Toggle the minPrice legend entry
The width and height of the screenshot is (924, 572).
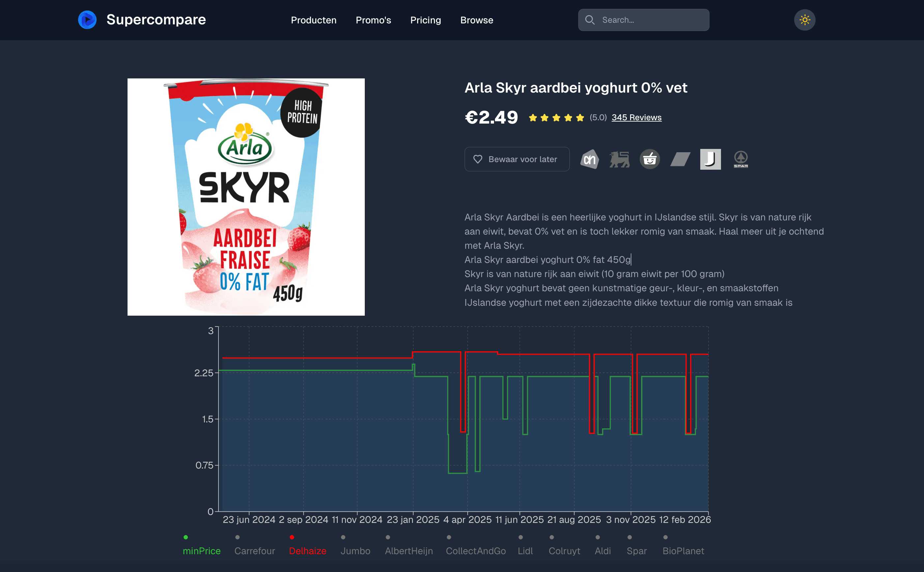click(x=202, y=551)
